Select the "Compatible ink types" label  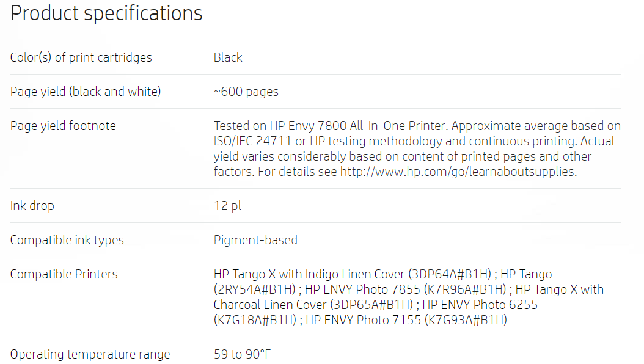pyautogui.click(x=67, y=240)
